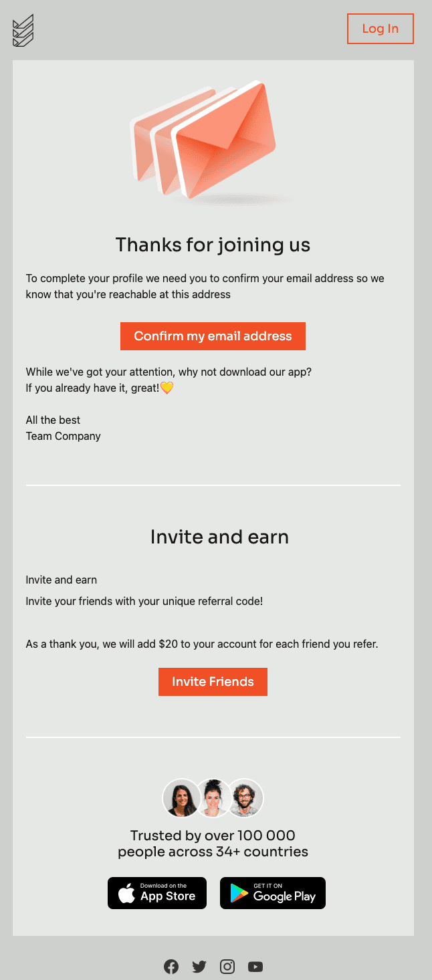Click 'Trusted by over 100 000' text

pyautogui.click(x=213, y=836)
